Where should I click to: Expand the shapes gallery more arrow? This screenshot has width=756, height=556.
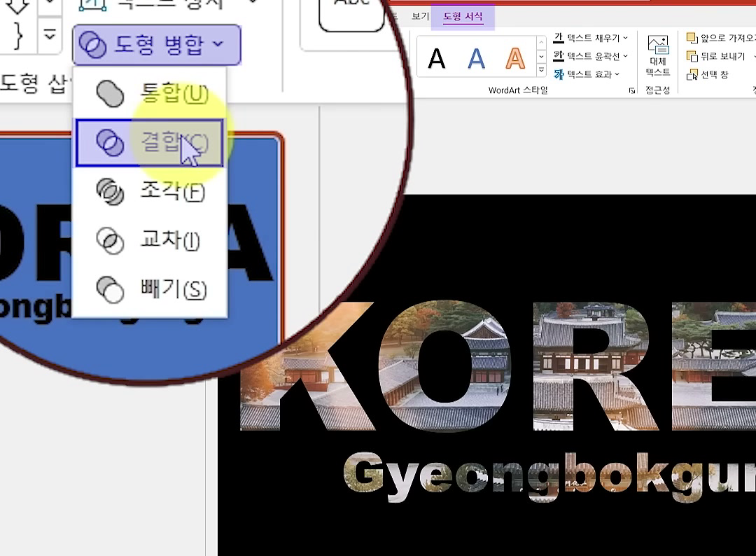(x=49, y=35)
